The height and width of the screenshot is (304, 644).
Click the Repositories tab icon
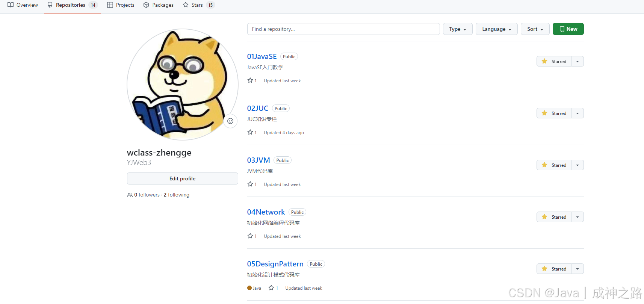click(50, 5)
